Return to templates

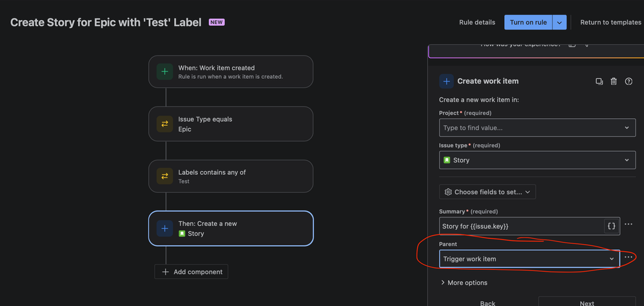pos(610,23)
